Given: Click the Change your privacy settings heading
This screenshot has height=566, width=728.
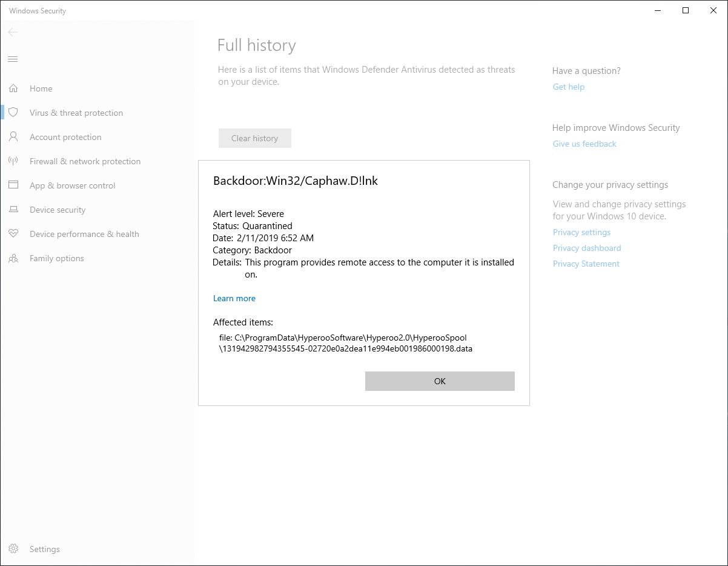Looking at the screenshot, I should 611,185.
